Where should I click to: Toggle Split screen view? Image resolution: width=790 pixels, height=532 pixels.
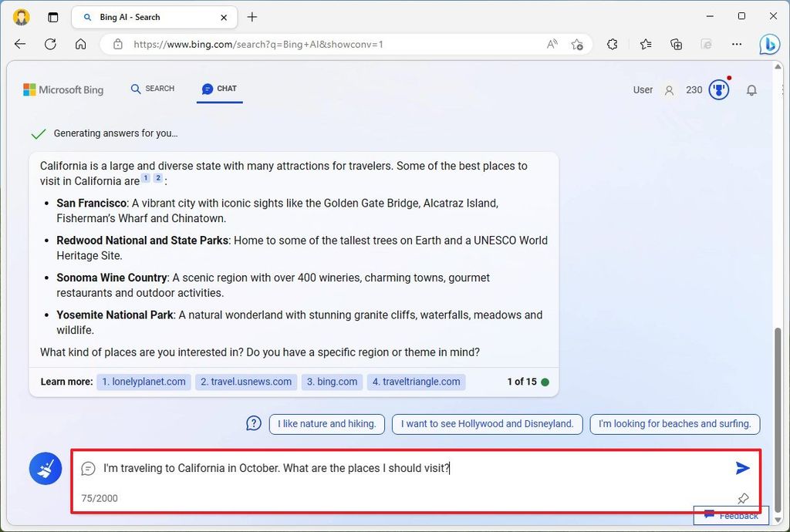707,44
